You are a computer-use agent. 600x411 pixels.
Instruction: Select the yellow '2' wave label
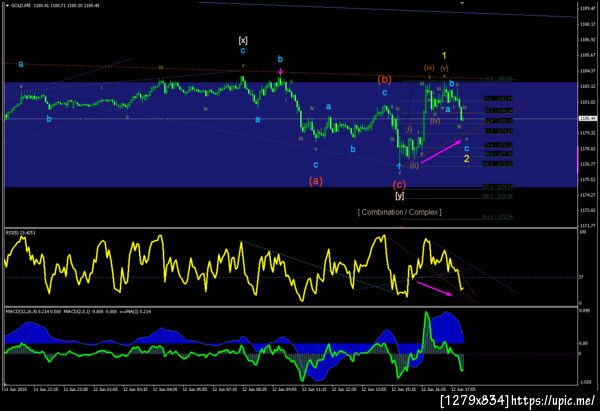click(x=466, y=159)
